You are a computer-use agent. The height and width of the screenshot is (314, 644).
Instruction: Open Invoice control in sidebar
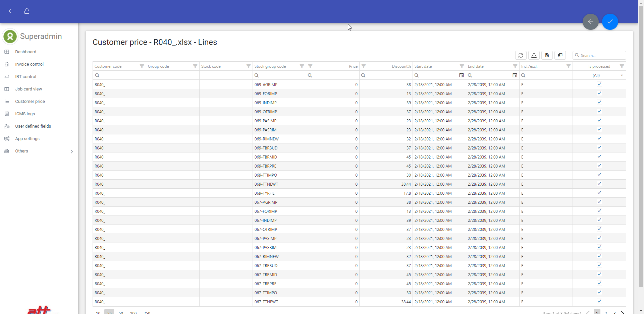(x=29, y=64)
